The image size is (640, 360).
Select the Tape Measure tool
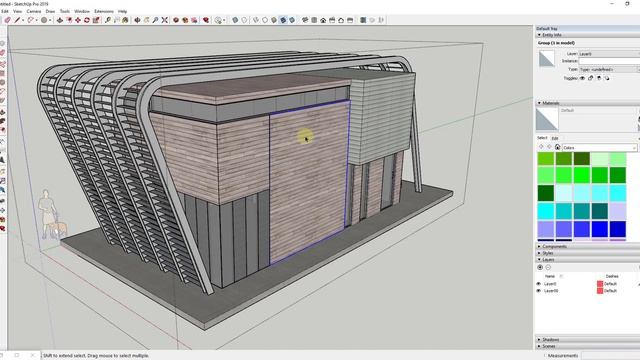point(108,20)
